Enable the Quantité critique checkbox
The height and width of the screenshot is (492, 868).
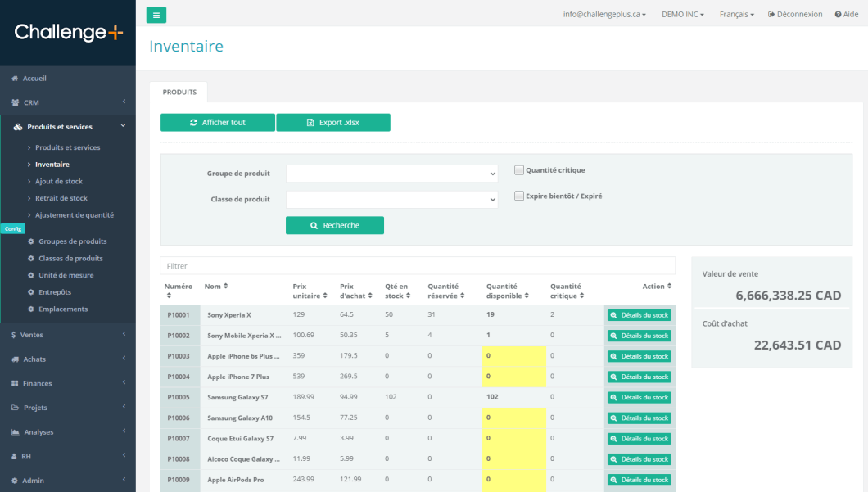coord(519,170)
